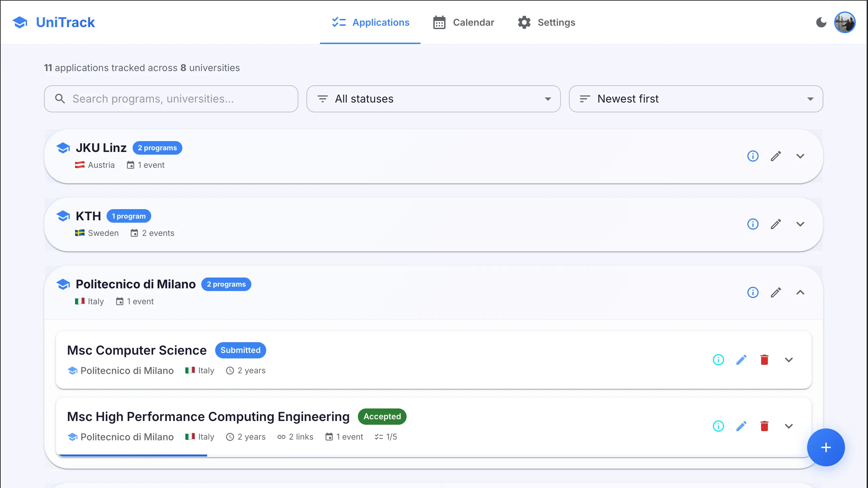Viewport: 868px width, 488px height.
Task: Click the KTH 2 events calendar icon
Action: (134, 233)
